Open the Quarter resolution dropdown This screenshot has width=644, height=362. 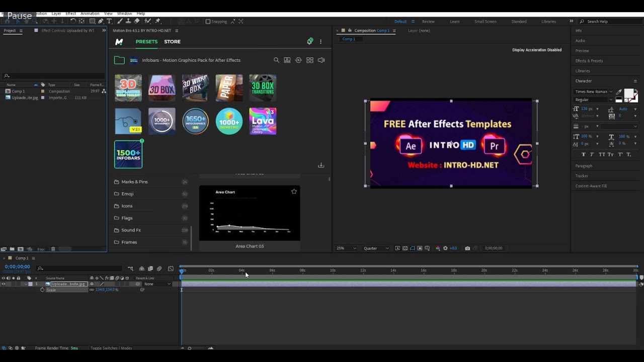[x=376, y=248]
